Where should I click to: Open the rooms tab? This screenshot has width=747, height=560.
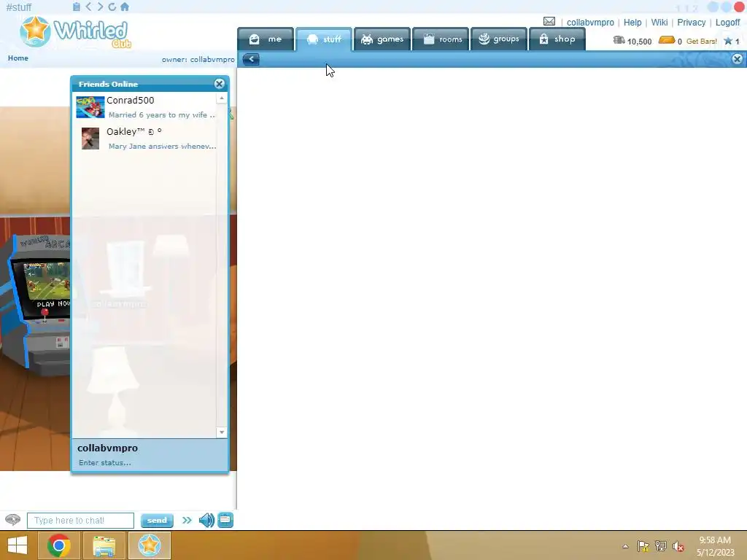(441, 39)
